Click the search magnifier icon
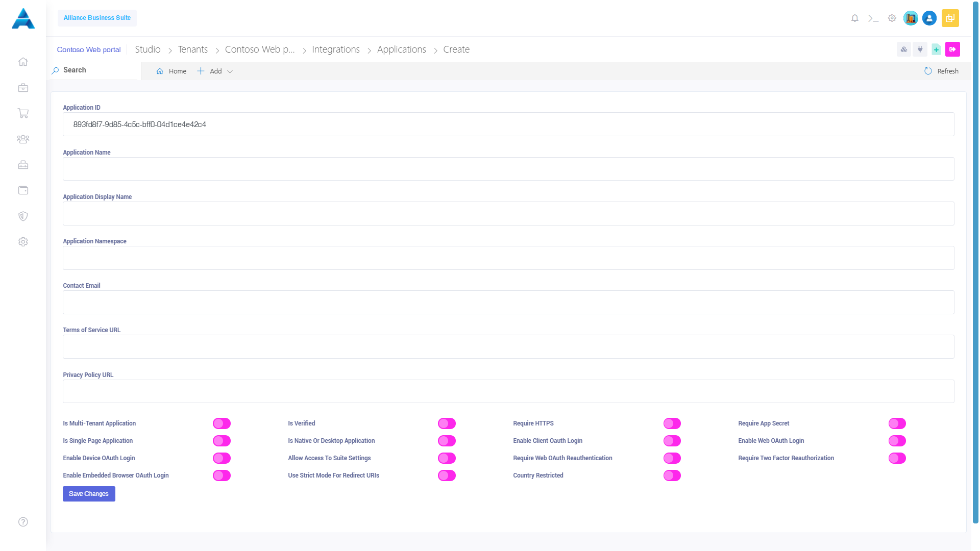The width and height of the screenshot is (980, 551). click(x=55, y=70)
